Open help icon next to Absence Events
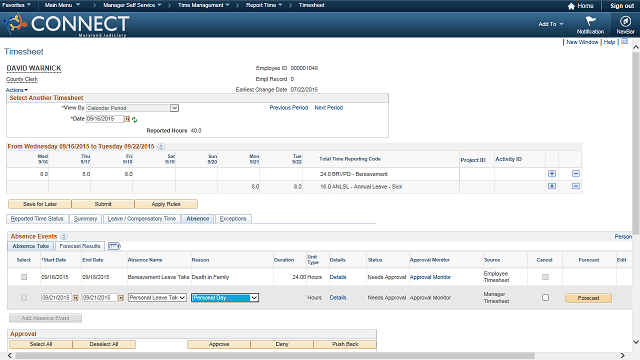The height and width of the screenshot is (360, 640). tap(64, 236)
